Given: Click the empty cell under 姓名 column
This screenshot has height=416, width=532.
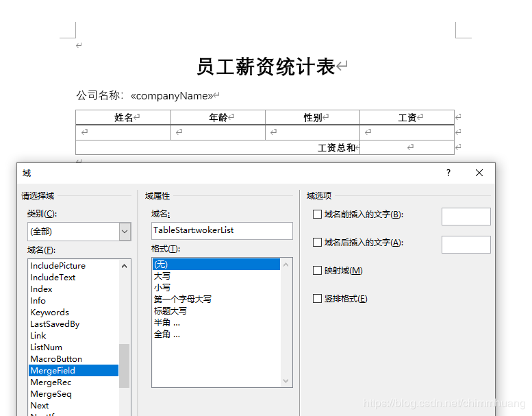Looking at the screenshot, I should 123,132.
